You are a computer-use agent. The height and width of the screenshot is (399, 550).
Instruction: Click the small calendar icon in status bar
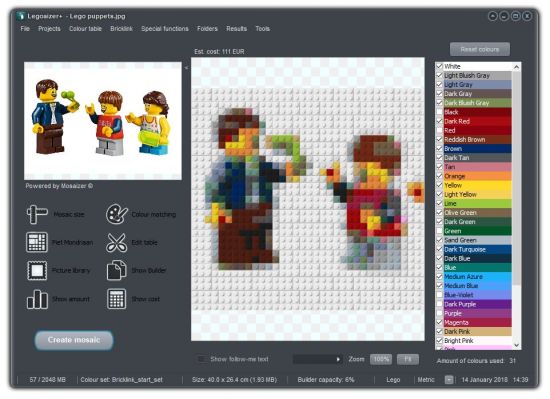click(449, 380)
